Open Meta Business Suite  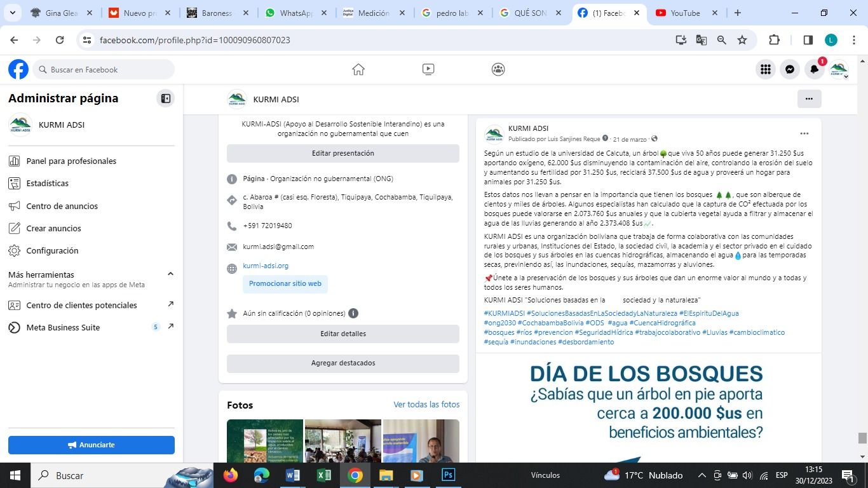click(92, 327)
